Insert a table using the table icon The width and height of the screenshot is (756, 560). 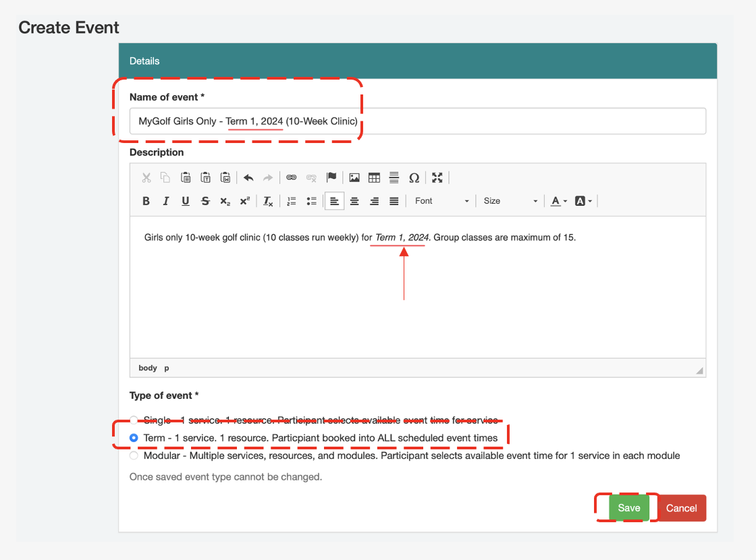(x=374, y=178)
